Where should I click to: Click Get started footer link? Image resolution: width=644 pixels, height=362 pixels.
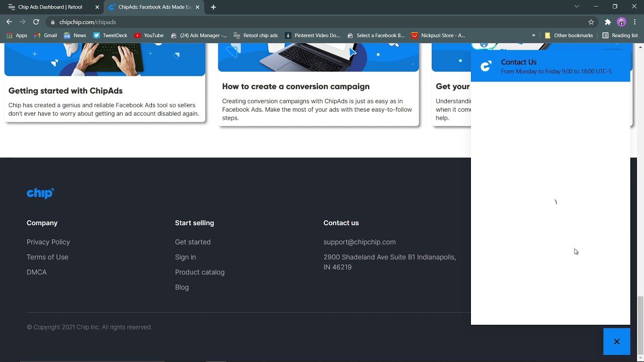coord(193,242)
